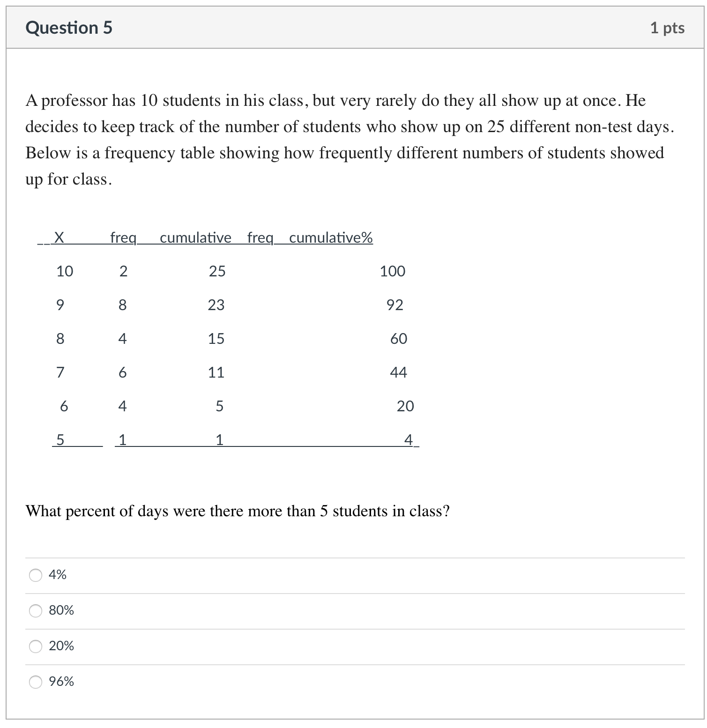Click the frequency table header row
Image resolution: width=707 pixels, height=728 pixels.
(x=205, y=238)
